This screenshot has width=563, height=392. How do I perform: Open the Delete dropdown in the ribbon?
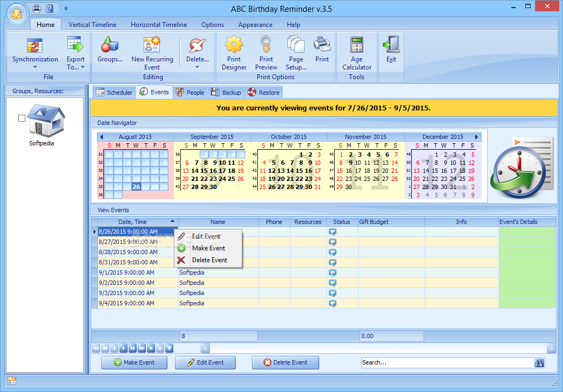[197, 52]
